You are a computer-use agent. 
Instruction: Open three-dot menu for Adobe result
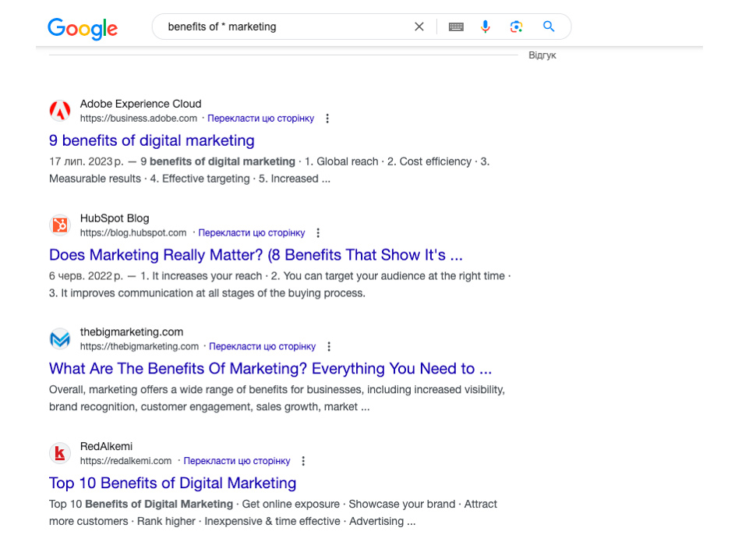point(327,119)
